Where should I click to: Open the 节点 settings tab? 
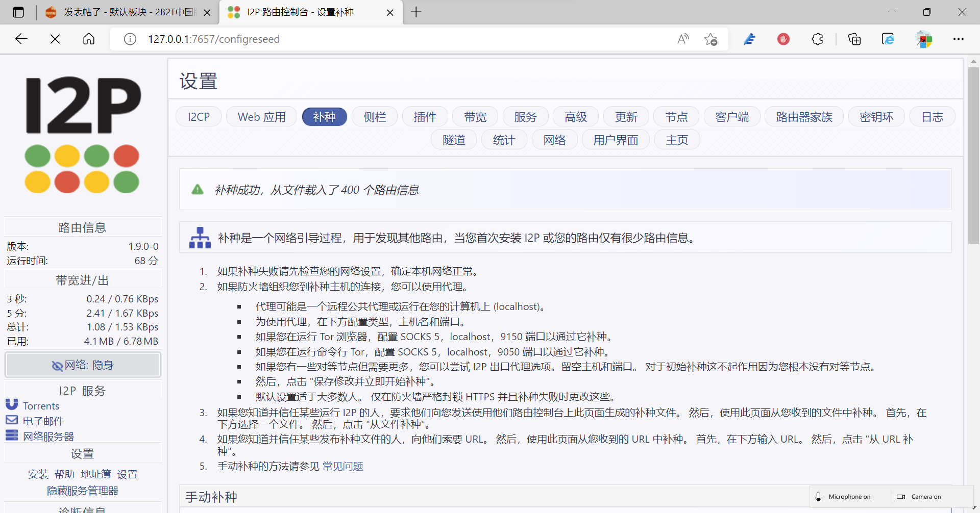click(676, 117)
